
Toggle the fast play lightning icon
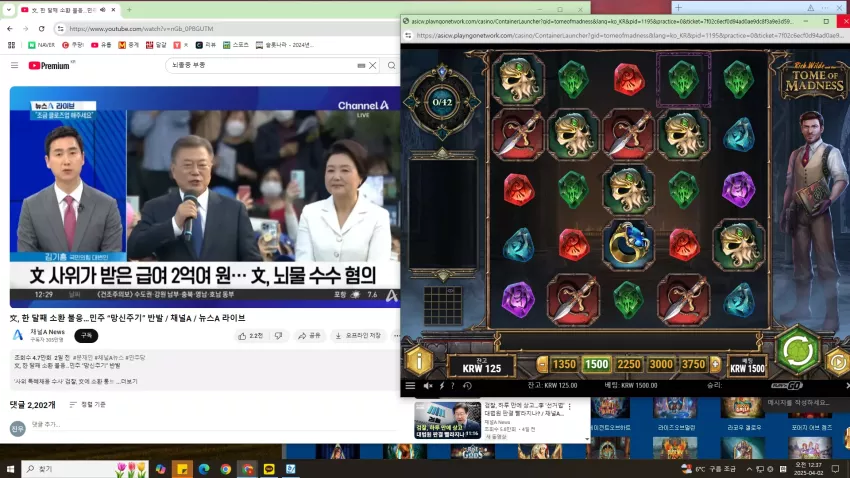click(441, 385)
